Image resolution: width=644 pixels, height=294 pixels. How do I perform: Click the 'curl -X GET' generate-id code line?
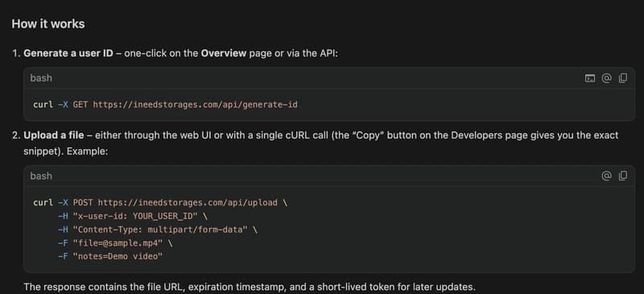(x=165, y=105)
